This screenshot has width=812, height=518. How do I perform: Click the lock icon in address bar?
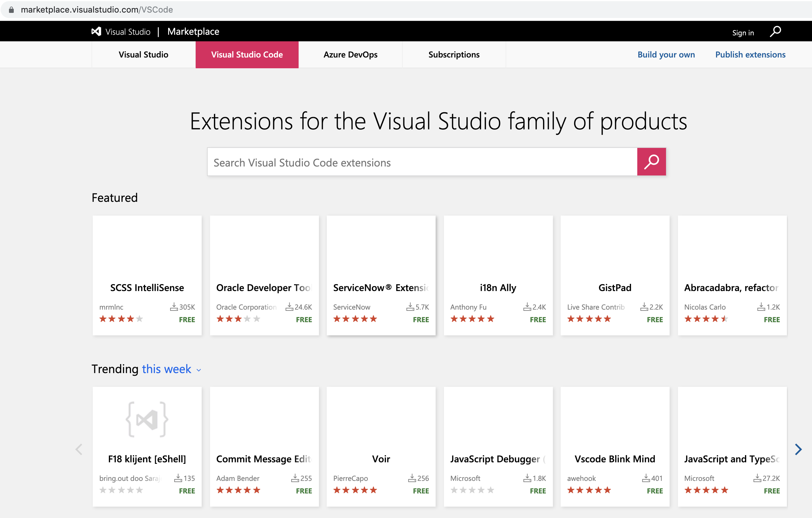point(11,10)
